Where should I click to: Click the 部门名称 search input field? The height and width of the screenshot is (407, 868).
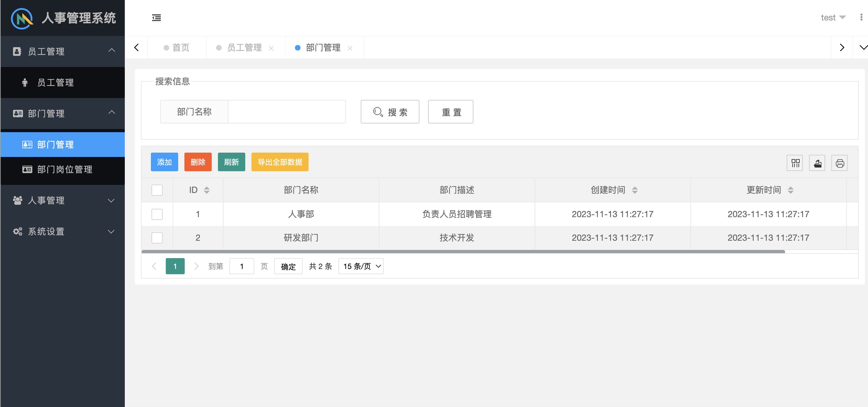pos(287,112)
